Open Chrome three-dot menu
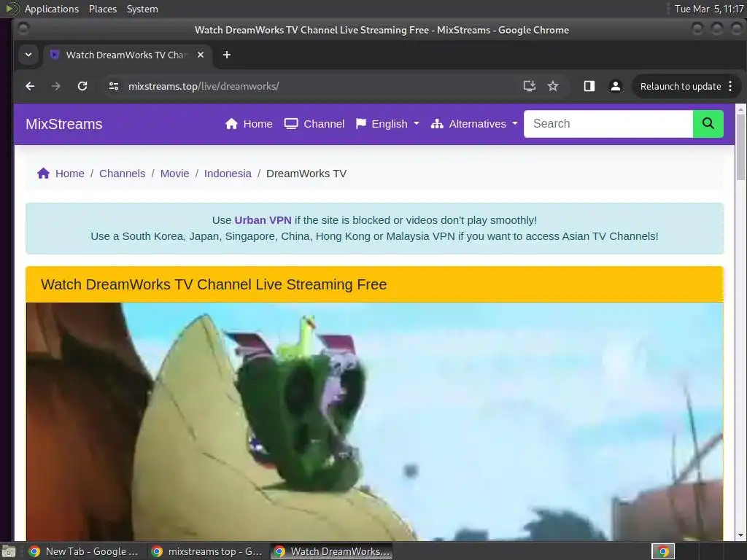Image resolution: width=747 pixels, height=560 pixels. point(730,86)
